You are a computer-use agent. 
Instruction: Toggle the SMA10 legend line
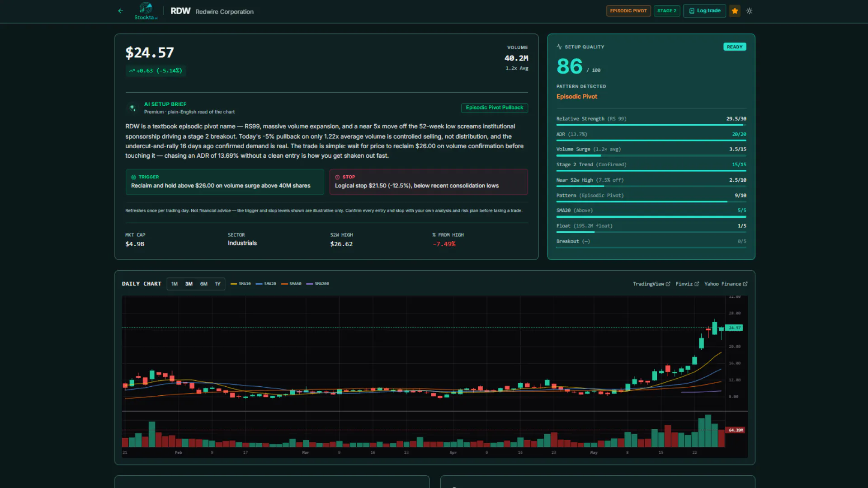click(241, 284)
